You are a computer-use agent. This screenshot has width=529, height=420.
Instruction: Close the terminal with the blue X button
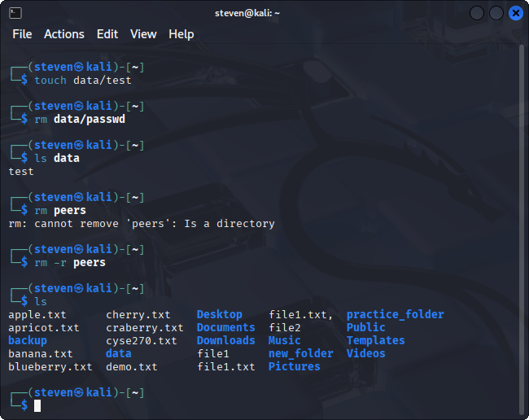coord(515,13)
